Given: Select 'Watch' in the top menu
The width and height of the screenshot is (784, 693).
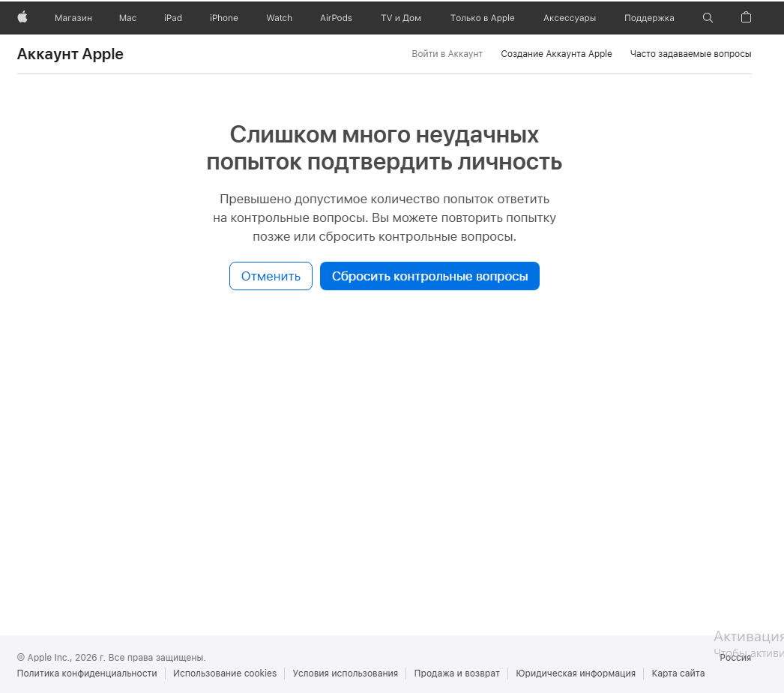Looking at the screenshot, I should (x=279, y=17).
